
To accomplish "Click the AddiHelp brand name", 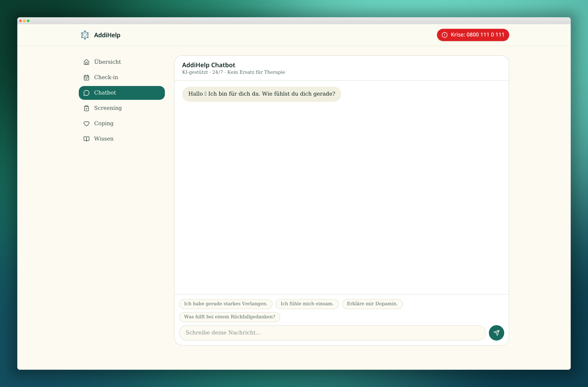I will click(x=107, y=35).
